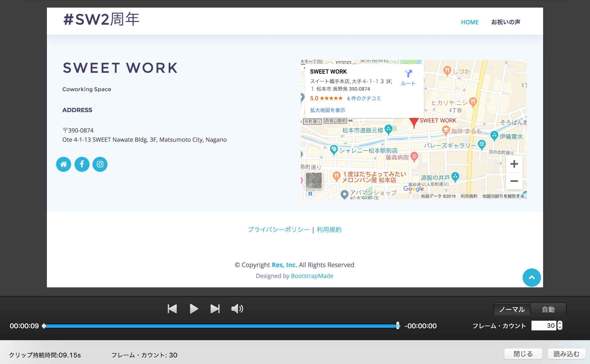This screenshot has height=364, width=590.
Task: Open the map 利用規約 link
Action: (x=469, y=196)
